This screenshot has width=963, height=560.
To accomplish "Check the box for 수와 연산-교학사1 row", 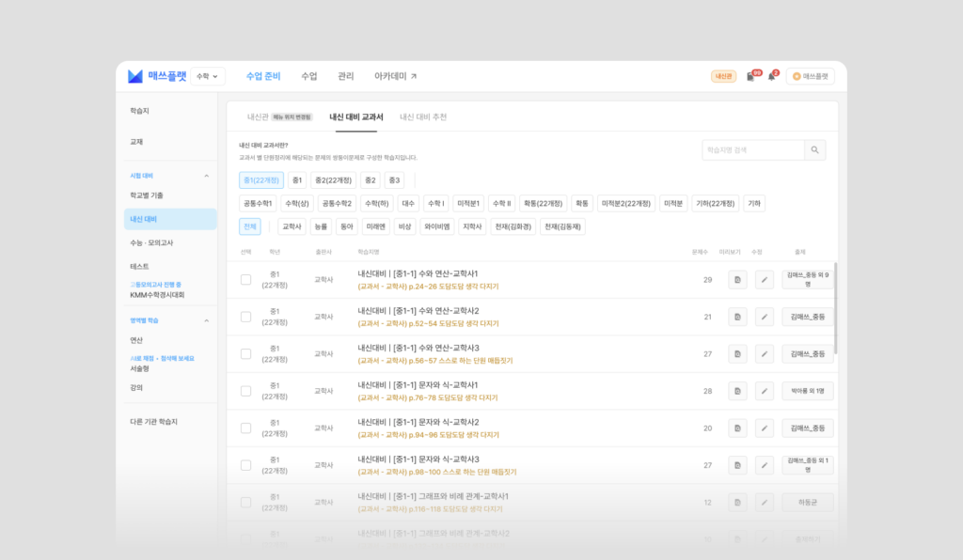I will coord(245,280).
